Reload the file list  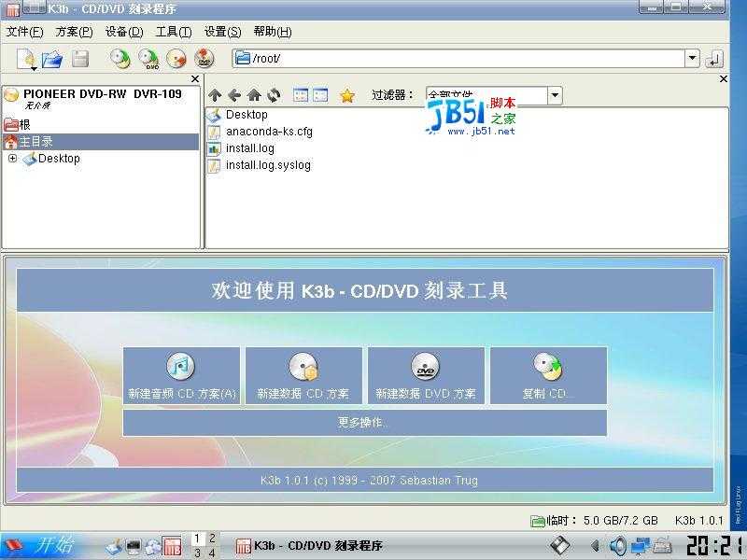point(274,95)
